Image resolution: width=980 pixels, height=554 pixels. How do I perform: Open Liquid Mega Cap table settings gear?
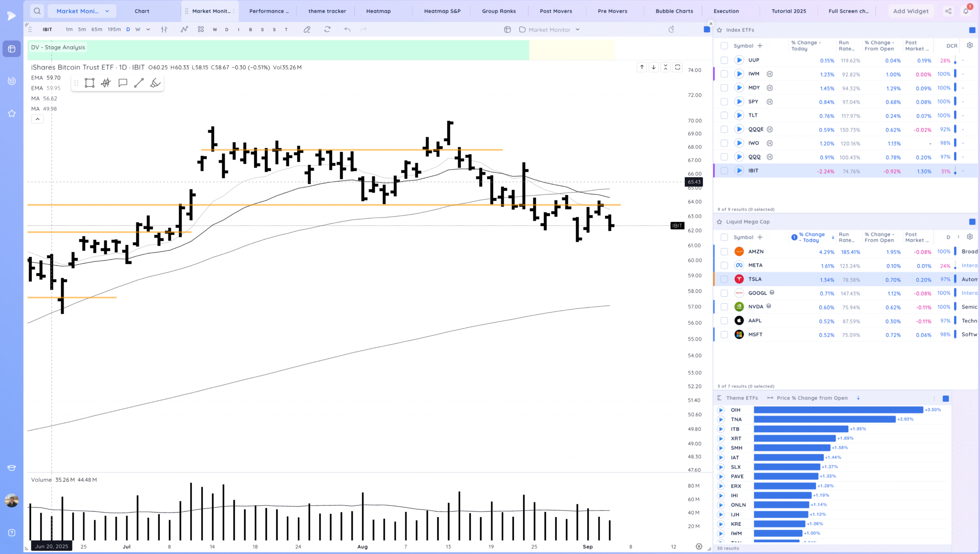click(970, 237)
